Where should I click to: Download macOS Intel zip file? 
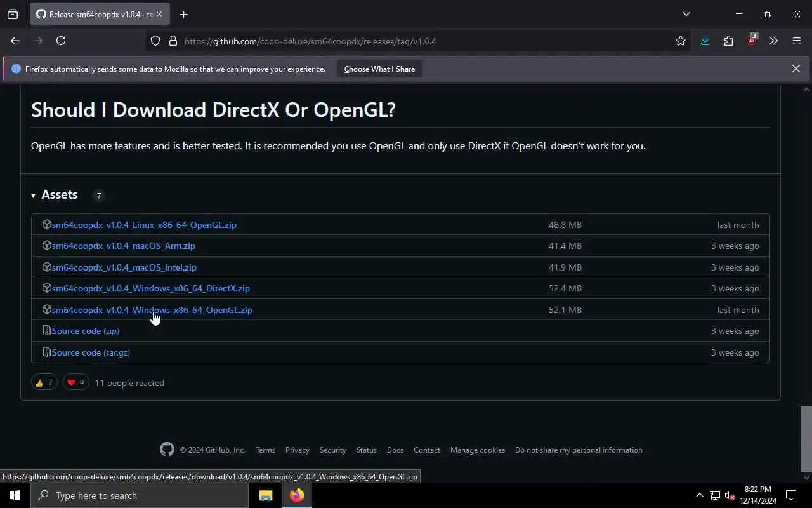click(x=124, y=267)
